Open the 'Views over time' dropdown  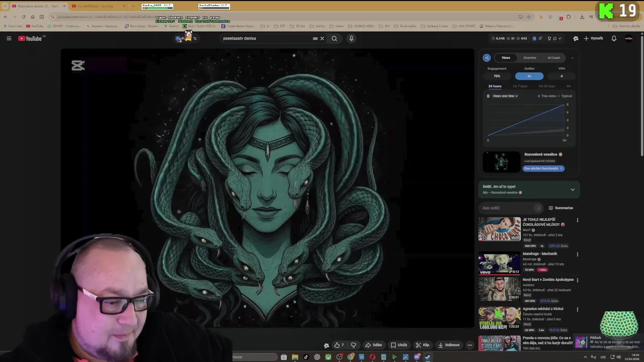[x=505, y=96]
